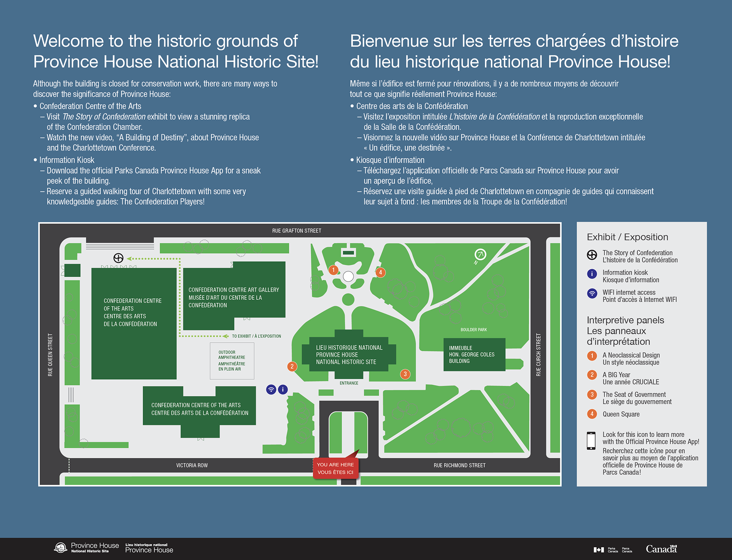
Task: Click the Interpretive panels legend heading
Action: (625, 331)
